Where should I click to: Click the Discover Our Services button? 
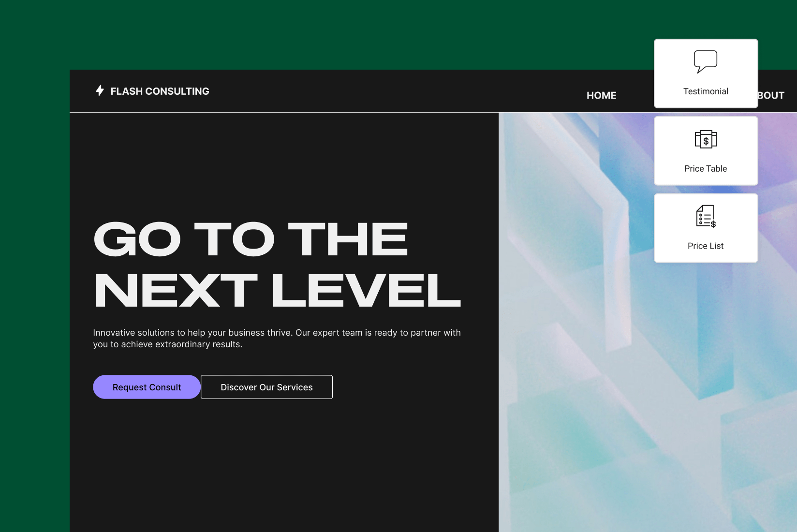(266, 387)
